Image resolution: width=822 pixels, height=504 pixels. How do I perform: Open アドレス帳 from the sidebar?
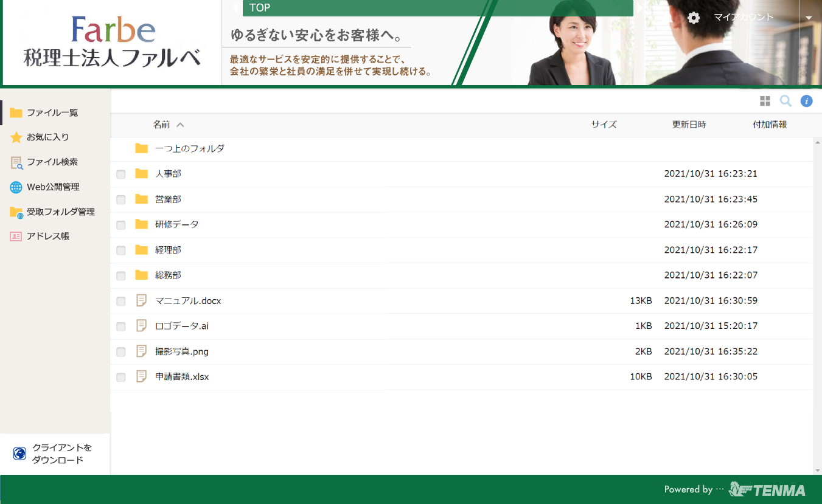point(48,236)
